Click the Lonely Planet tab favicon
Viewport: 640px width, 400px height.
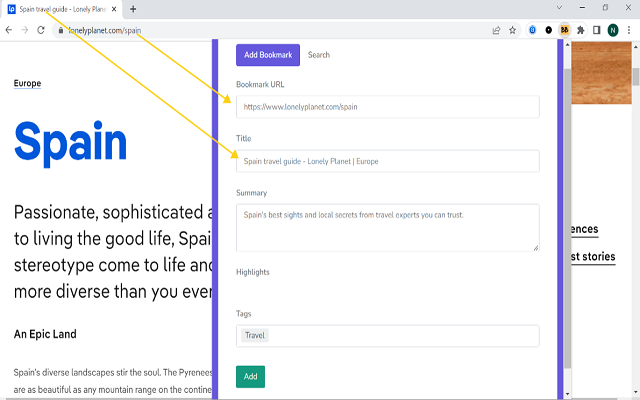(12, 9)
